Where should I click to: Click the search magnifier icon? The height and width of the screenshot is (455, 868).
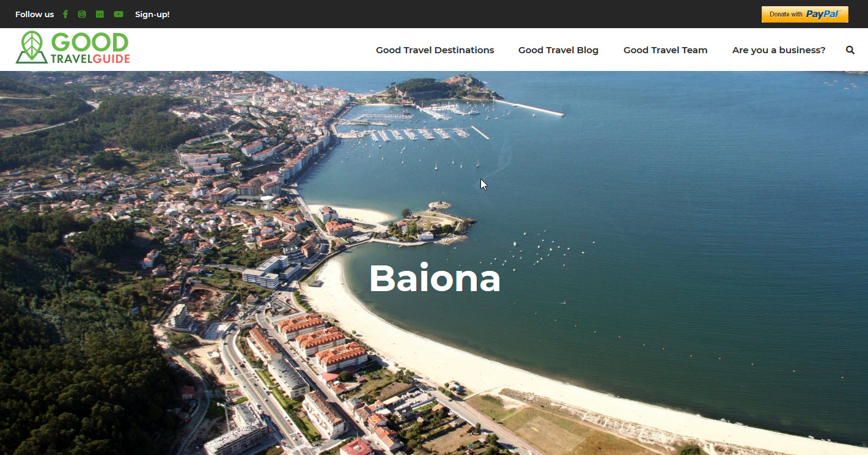pos(850,50)
